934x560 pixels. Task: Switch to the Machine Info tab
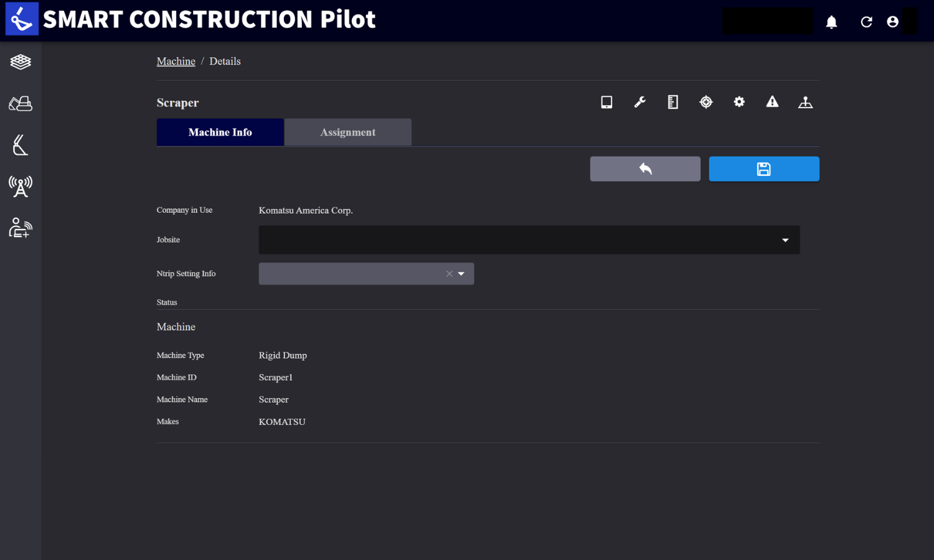(220, 132)
